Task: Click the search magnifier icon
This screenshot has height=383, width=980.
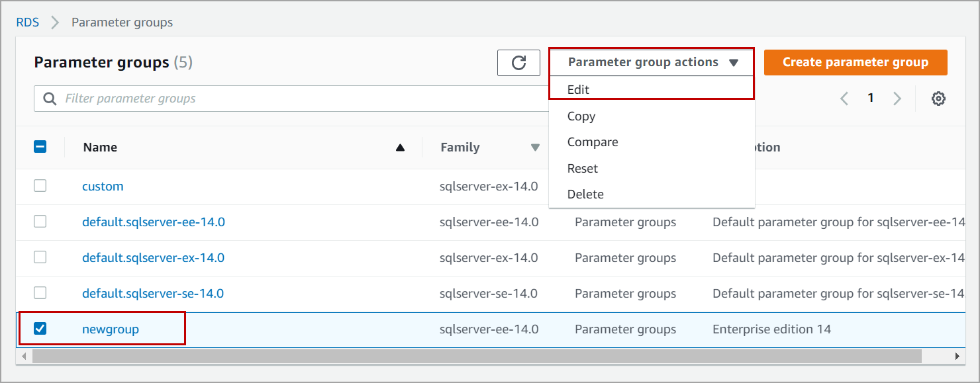Action: [50, 99]
